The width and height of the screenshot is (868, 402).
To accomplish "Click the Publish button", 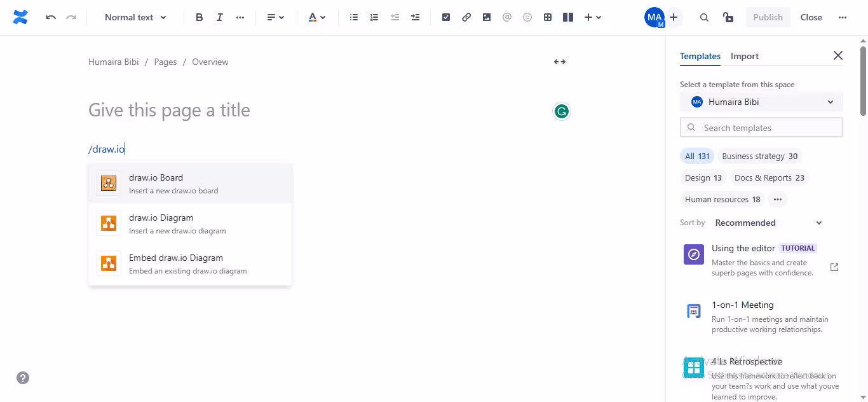I will [768, 18].
